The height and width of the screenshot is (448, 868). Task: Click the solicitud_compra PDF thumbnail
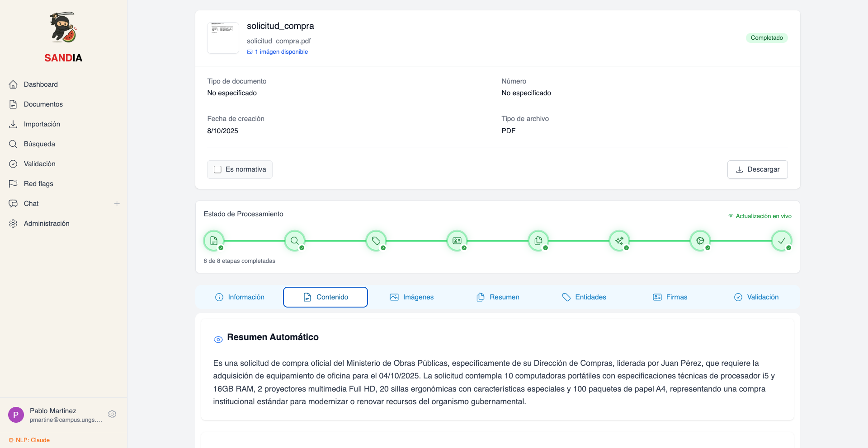[x=223, y=38]
